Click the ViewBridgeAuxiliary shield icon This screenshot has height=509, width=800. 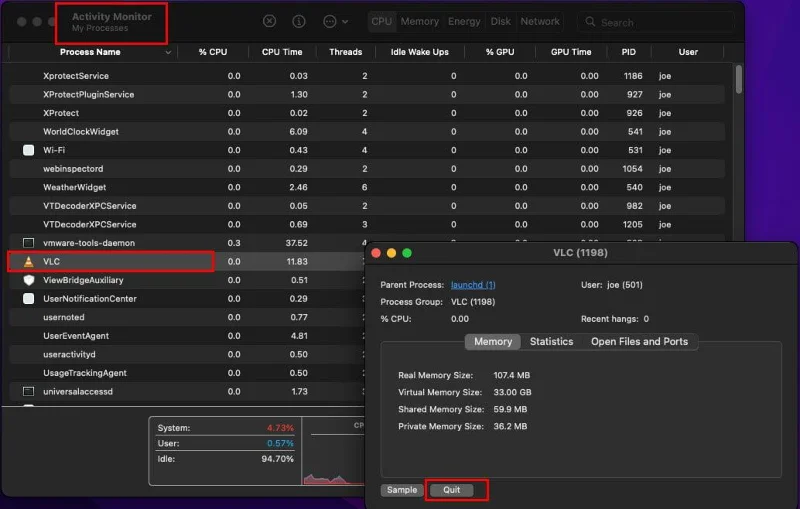pos(28,280)
